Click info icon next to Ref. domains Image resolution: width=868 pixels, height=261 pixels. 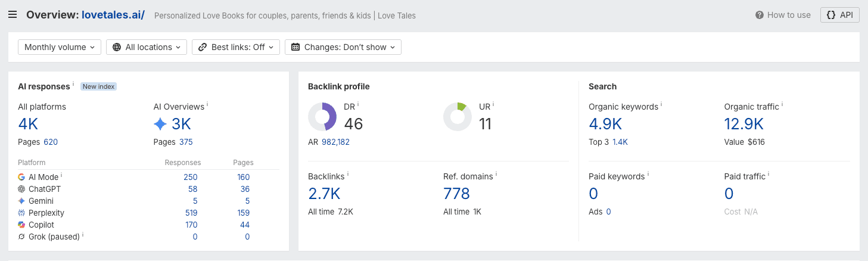496,175
